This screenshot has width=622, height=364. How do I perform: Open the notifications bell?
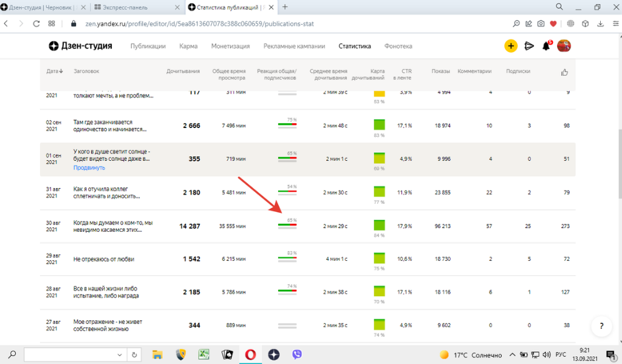click(546, 46)
